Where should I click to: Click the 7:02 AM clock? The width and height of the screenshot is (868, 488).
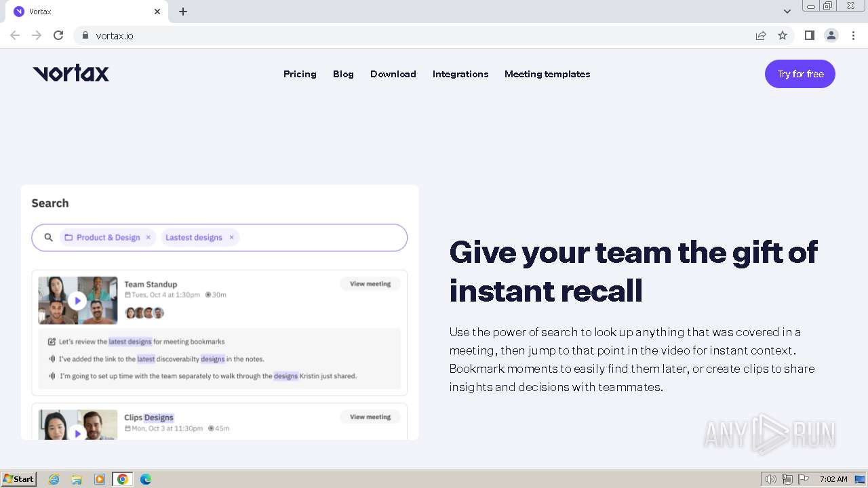(833, 479)
